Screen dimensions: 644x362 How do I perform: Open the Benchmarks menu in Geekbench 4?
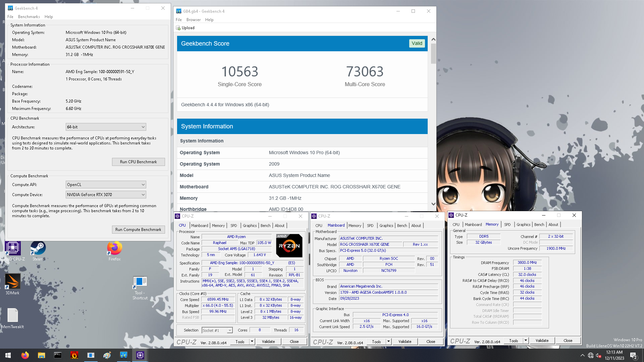[29, 17]
